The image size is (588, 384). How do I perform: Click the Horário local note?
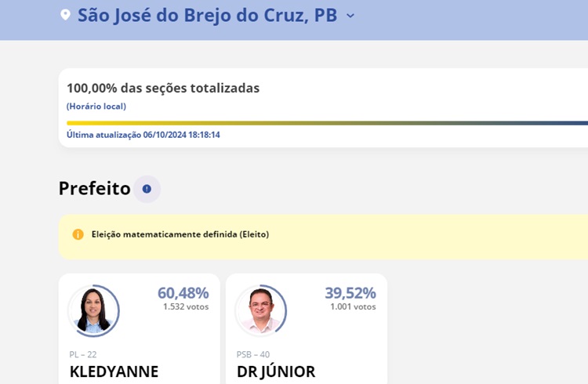pos(96,107)
